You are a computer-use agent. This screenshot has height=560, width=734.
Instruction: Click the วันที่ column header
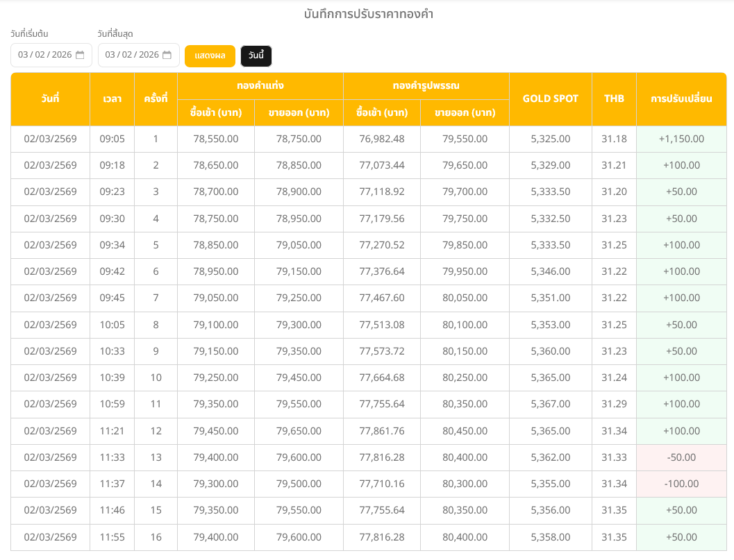[x=50, y=99]
